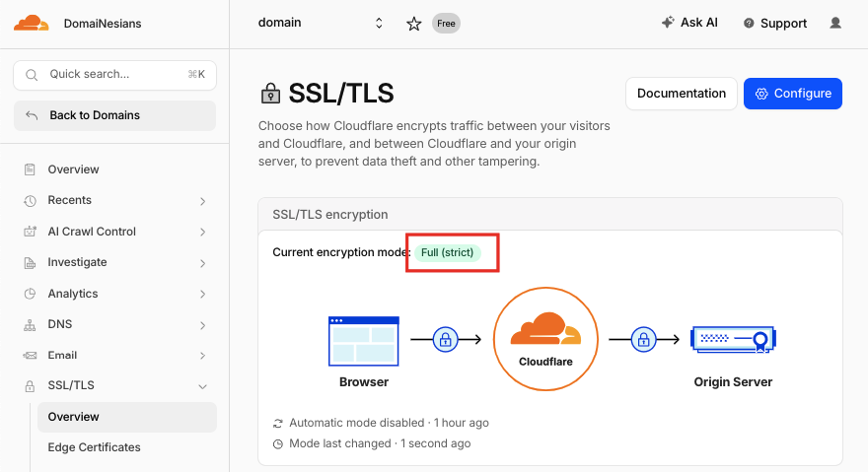Open the Support link text
This screenshot has height=472, width=868.
pyautogui.click(x=783, y=24)
